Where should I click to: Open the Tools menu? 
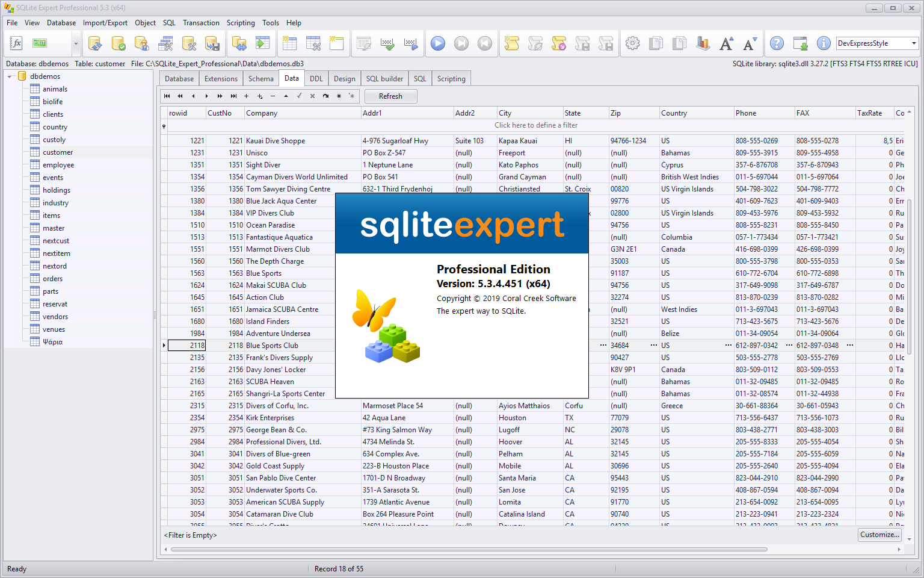(x=271, y=23)
